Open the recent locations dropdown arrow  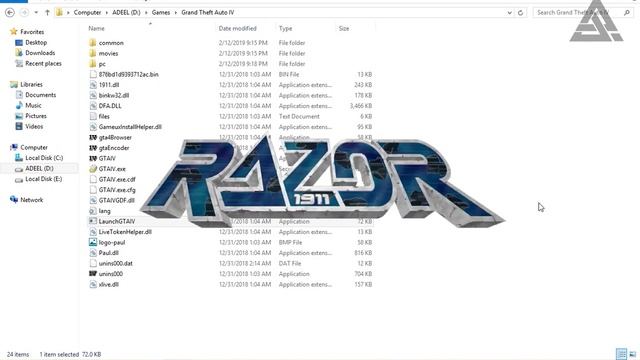point(36,13)
